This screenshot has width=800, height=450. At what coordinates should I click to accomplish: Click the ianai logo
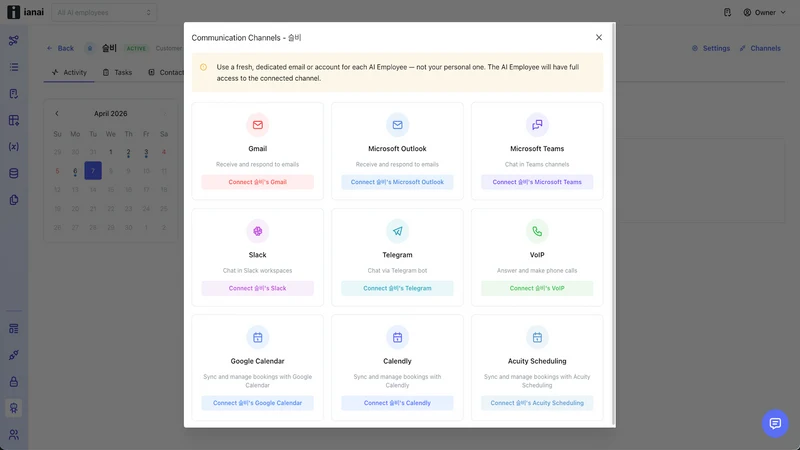[x=26, y=12]
